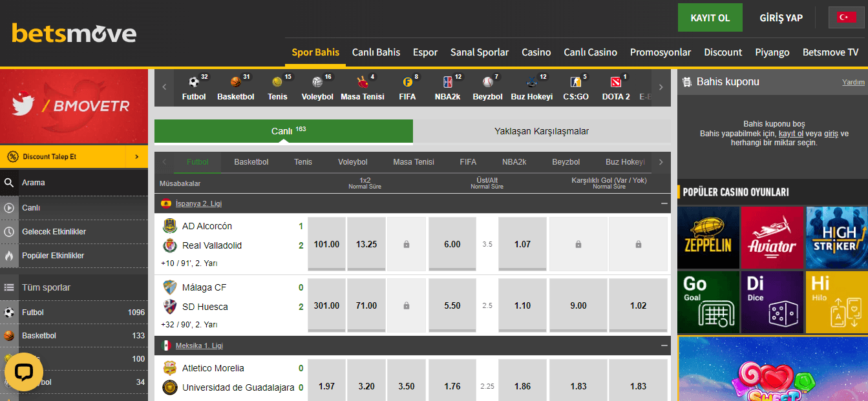Expand the Discount Talep Et arrow
This screenshot has height=401, width=868.
(x=136, y=156)
